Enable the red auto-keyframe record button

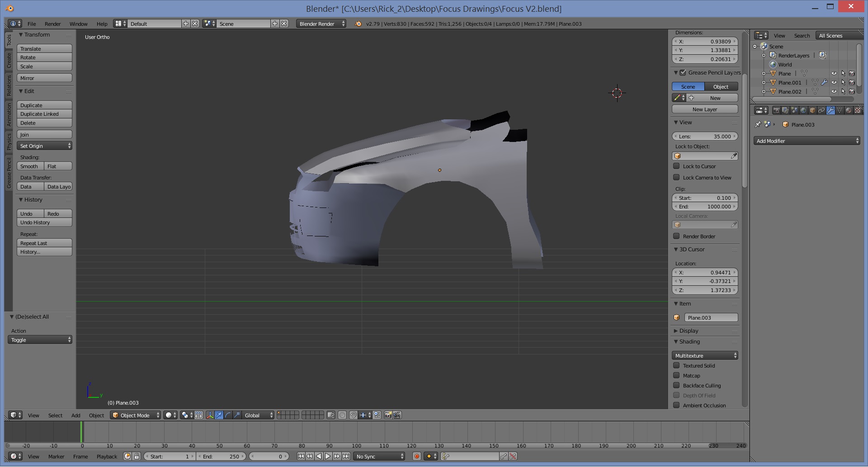(x=417, y=457)
